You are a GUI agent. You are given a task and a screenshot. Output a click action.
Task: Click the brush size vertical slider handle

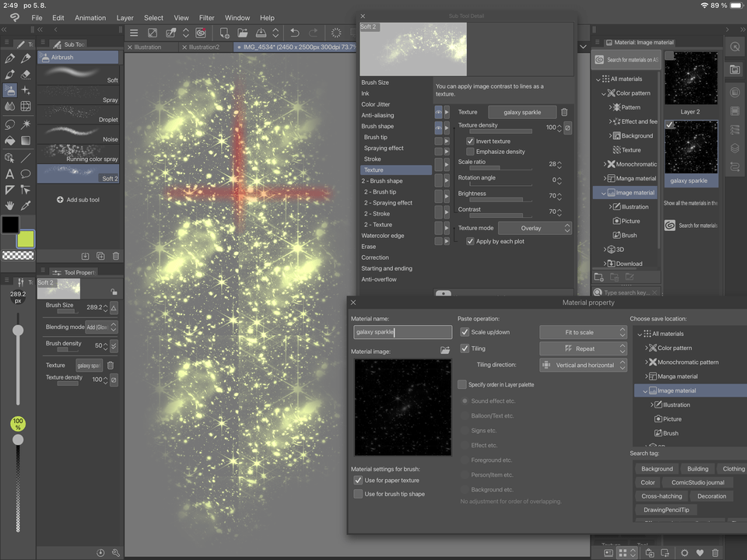(x=18, y=331)
